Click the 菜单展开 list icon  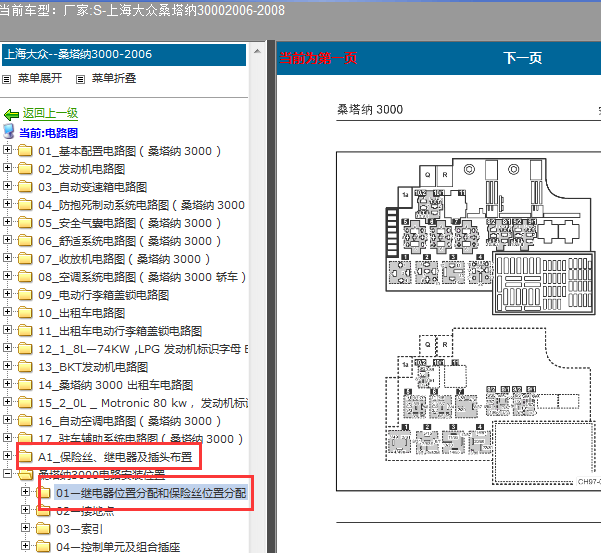tap(7, 79)
